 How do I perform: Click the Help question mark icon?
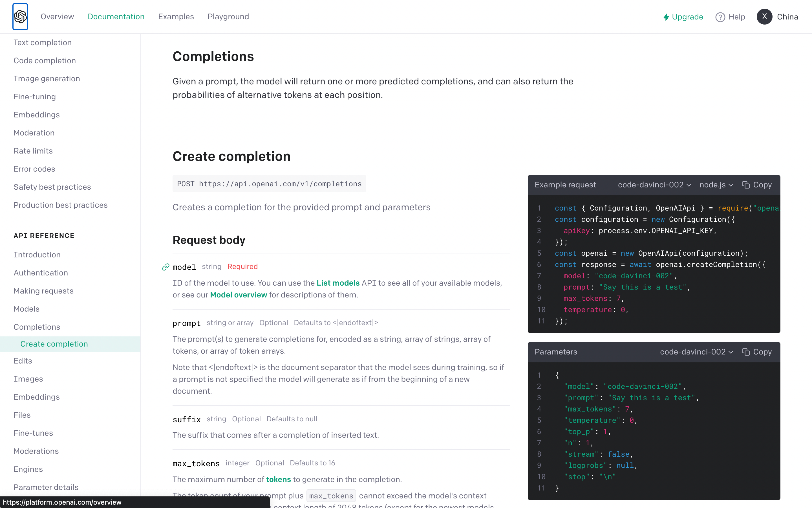720,17
